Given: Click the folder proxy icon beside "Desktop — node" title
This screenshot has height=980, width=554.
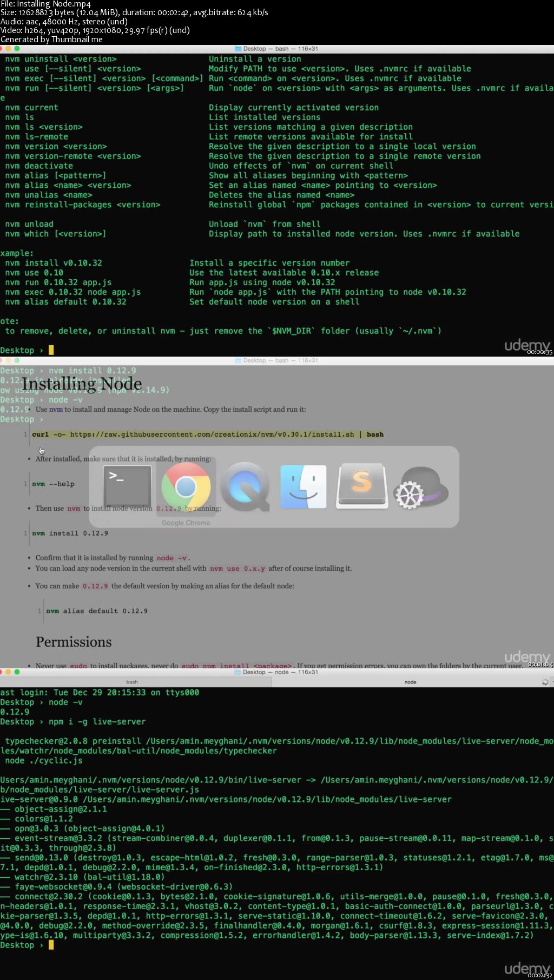Looking at the screenshot, I should coord(238,672).
